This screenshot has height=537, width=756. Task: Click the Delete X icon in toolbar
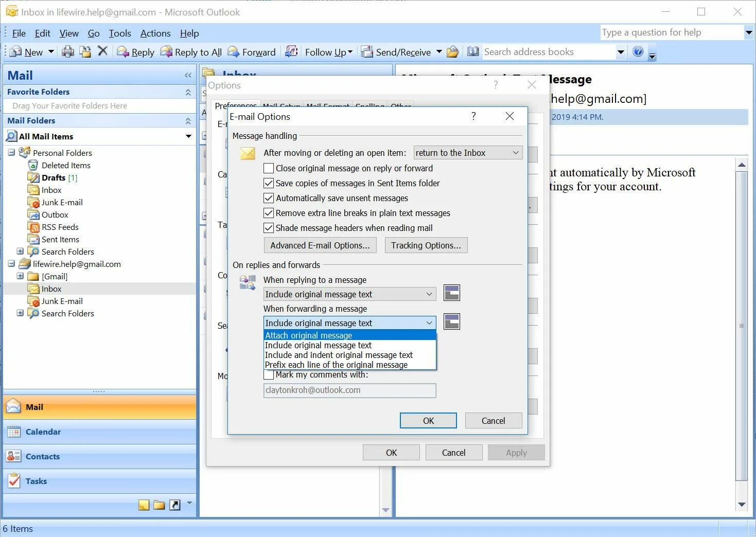[x=102, y=51]
